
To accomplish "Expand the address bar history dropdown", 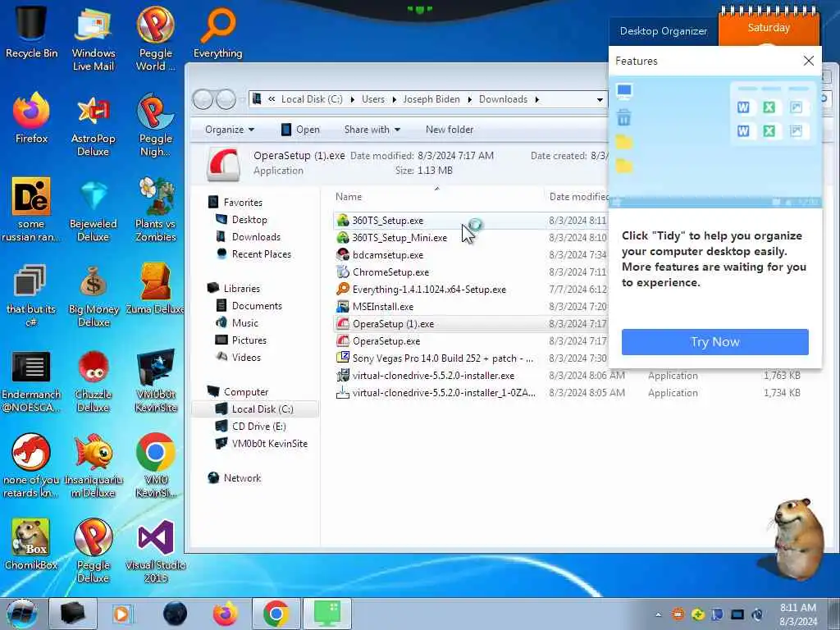I will [600, 99].
